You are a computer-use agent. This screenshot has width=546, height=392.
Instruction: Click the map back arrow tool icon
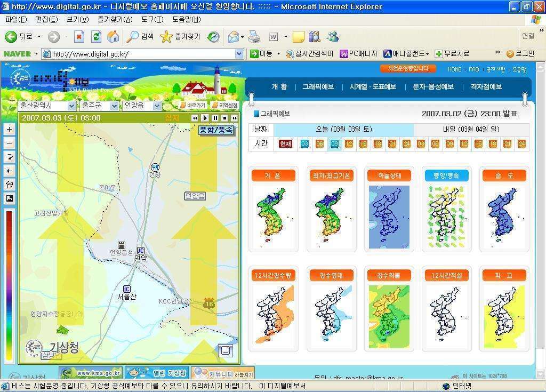point(10,171)
